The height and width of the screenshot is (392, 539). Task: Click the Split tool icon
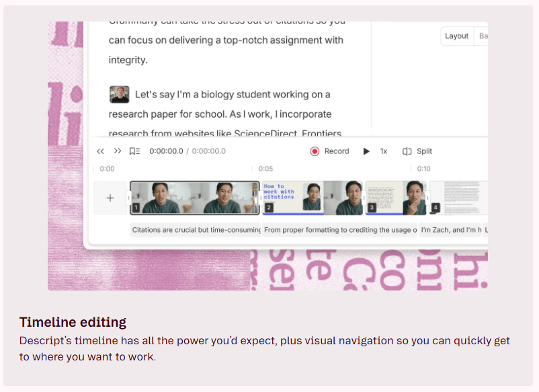coord(407,151)
